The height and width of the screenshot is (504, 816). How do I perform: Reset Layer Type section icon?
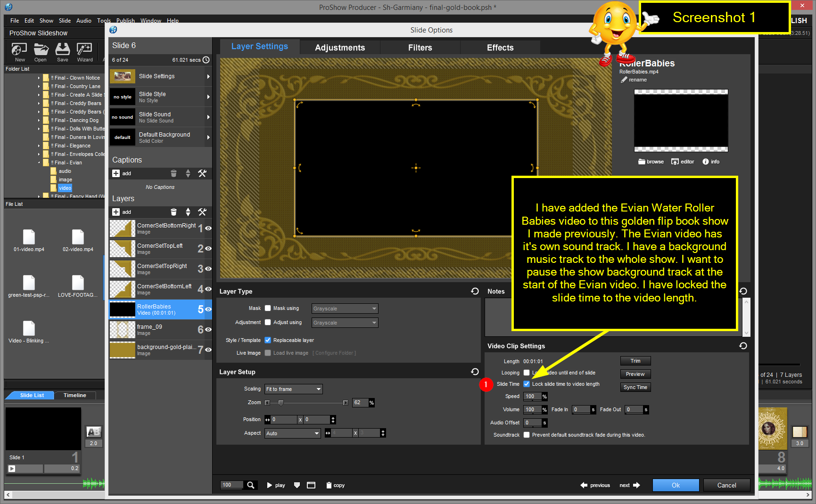[x=475, y=291]
